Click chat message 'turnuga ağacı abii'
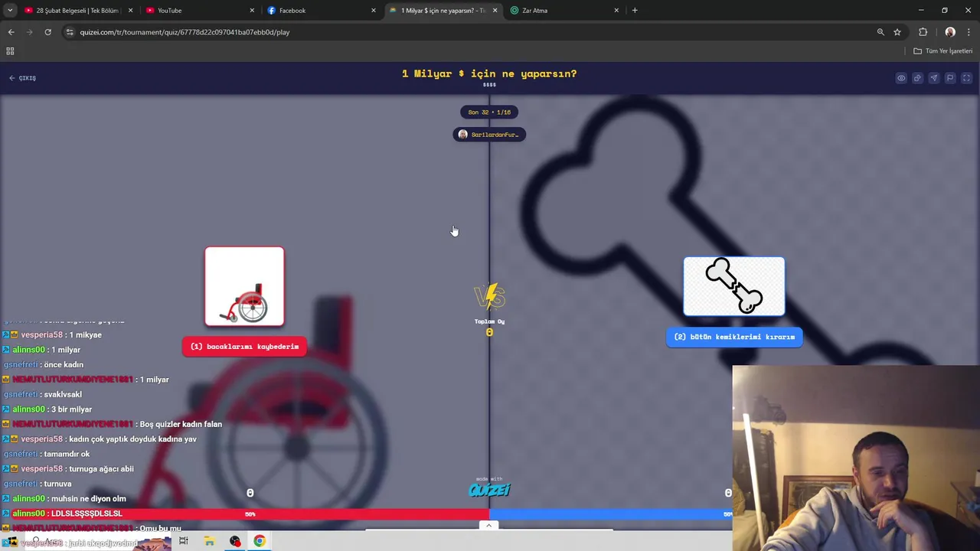Viewport: 980px width, 551px height. (x=101, y=469)
